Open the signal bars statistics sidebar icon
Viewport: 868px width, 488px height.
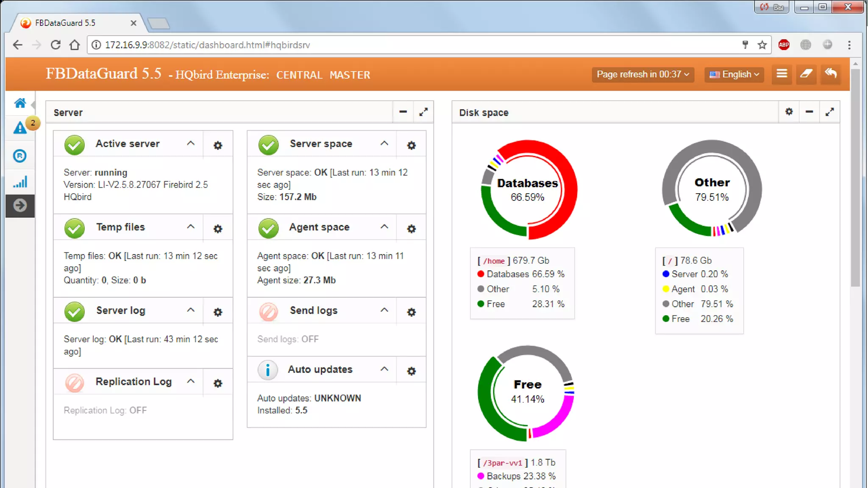[x=20, y=182]
